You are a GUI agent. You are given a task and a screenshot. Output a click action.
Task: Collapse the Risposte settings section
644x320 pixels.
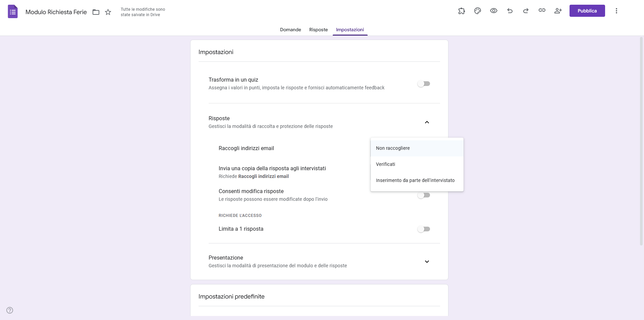click(x=427, y=122)
